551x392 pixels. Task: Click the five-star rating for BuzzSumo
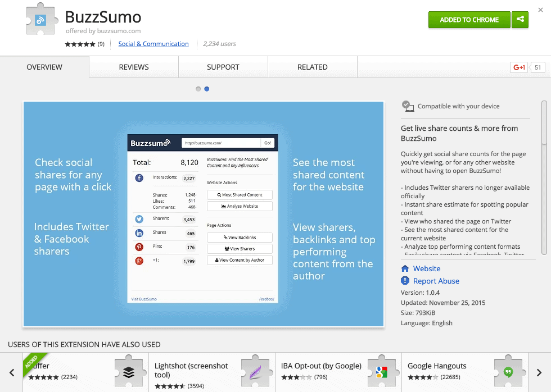80,44
